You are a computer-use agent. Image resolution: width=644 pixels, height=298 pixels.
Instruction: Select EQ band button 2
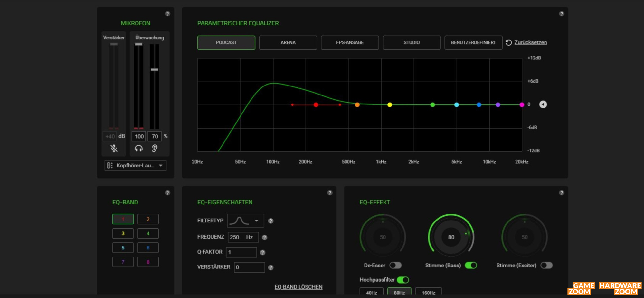coord(148,219)
